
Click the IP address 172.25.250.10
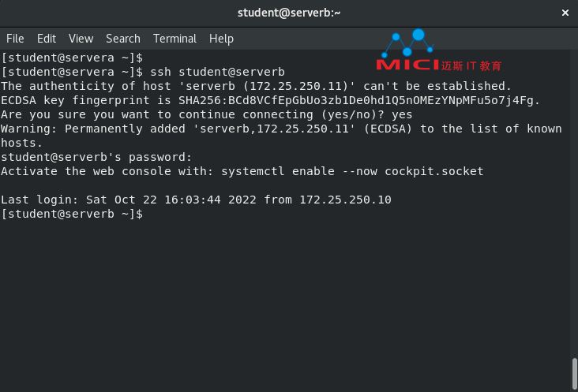tap(345, 200)
